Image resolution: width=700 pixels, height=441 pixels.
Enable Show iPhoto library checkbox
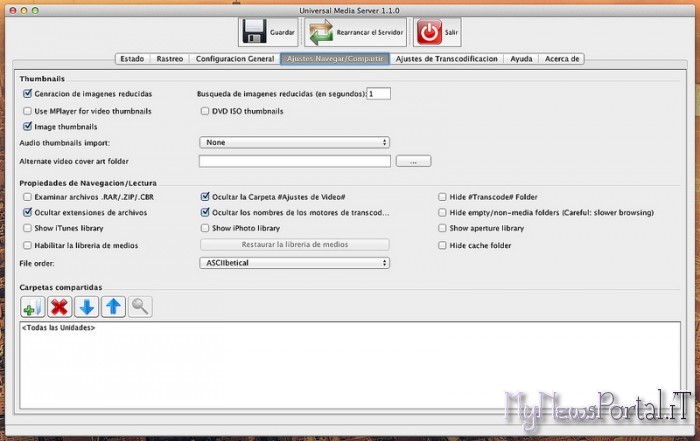click(204, 228)
